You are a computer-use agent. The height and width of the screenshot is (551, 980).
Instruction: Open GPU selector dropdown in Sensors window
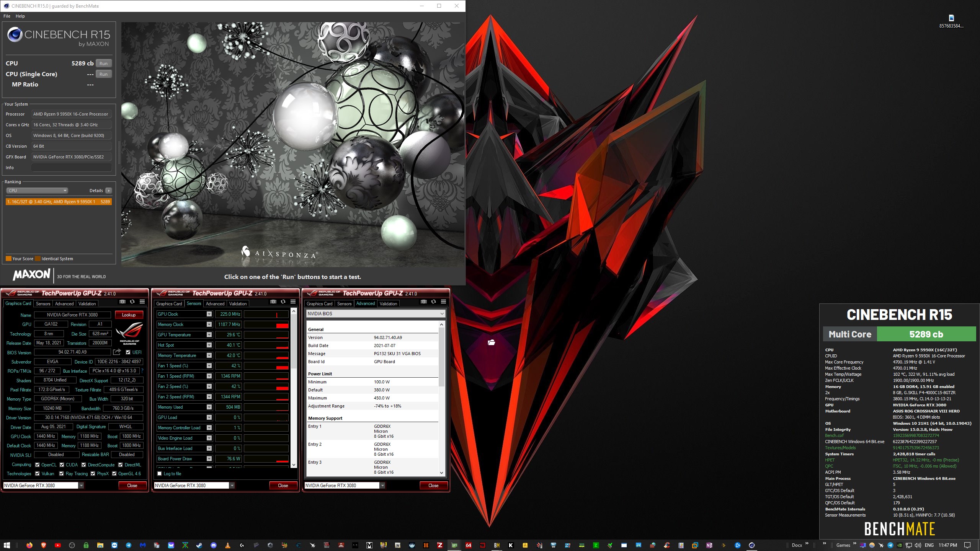(x=194, y=486)
